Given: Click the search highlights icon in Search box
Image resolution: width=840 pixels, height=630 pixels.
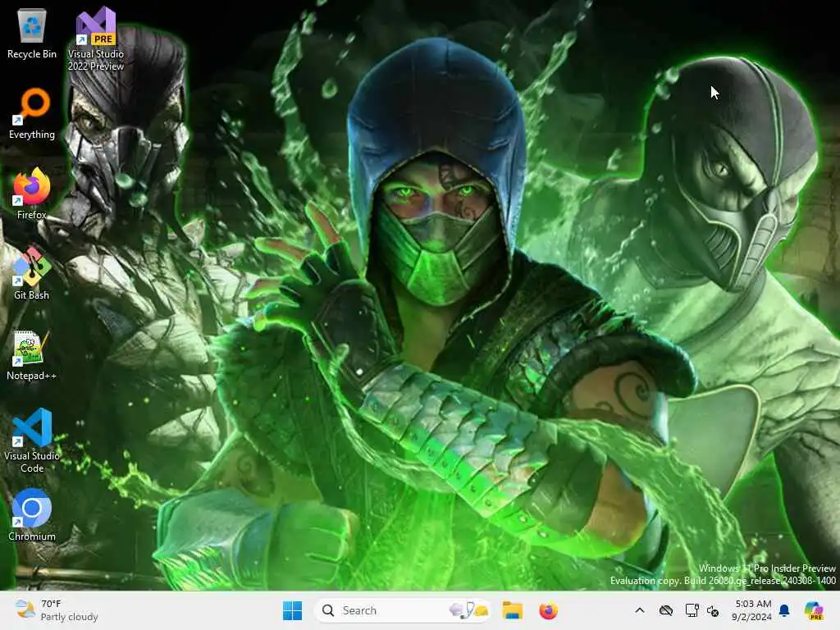Looking at the screenshot, I should [469, 610].
